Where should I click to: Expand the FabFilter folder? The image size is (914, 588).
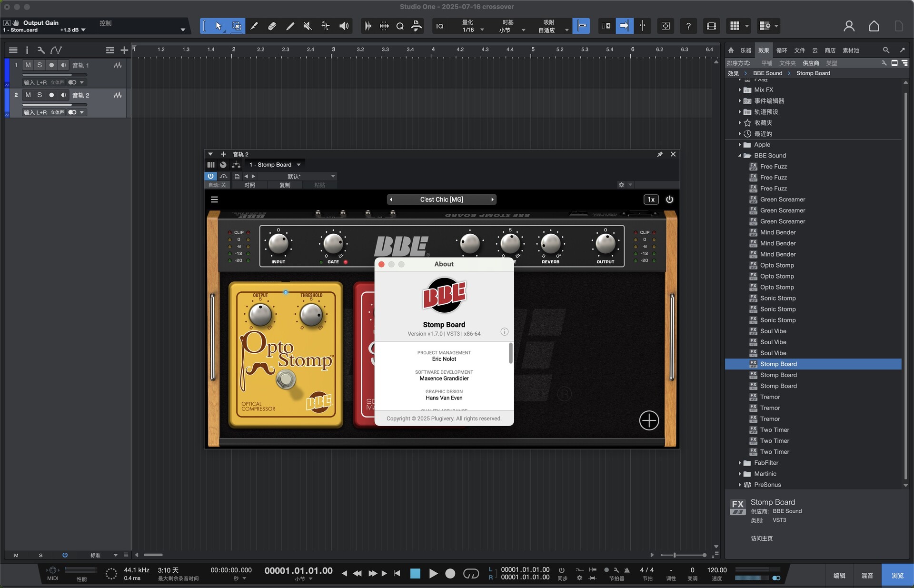click(x=740, y=463)
